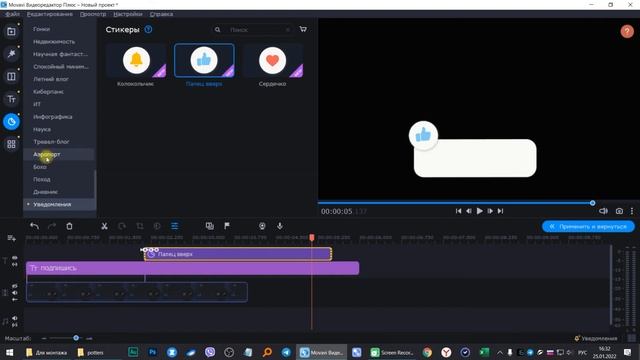
Task: Open Уведомления at bottom right
Action: (596, 338)
